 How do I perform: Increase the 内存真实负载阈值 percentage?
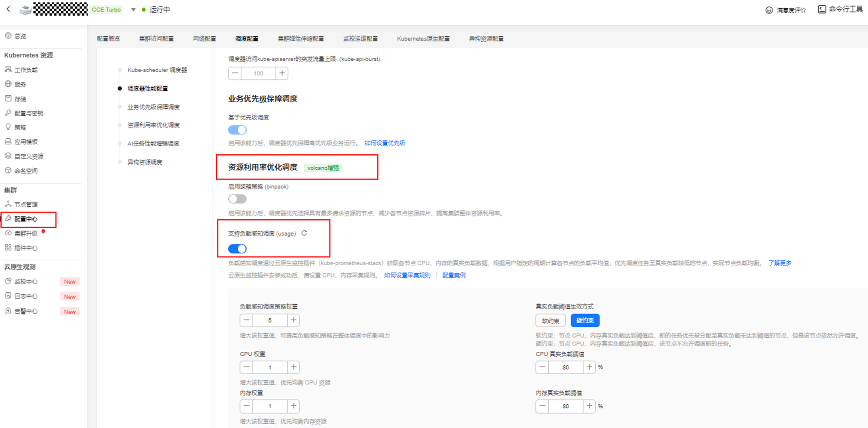pos(589,406)
